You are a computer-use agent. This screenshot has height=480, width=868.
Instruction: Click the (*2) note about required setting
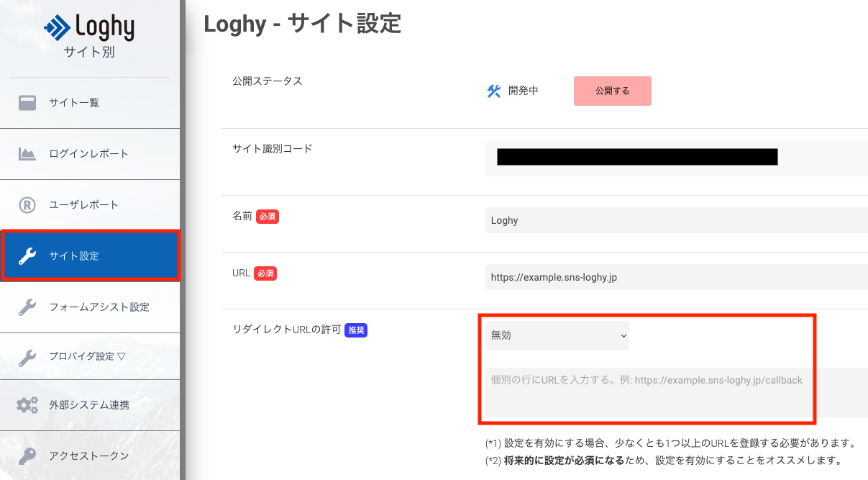click(663, 460)
